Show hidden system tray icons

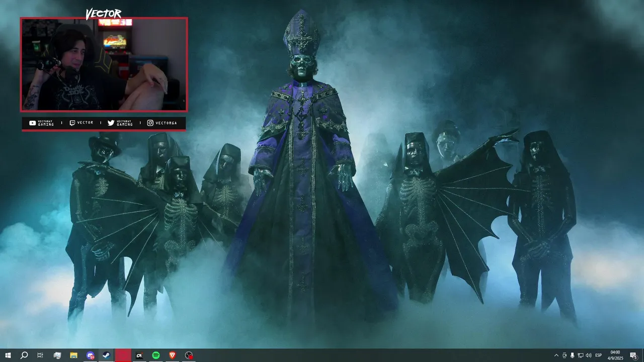point(556,355)
